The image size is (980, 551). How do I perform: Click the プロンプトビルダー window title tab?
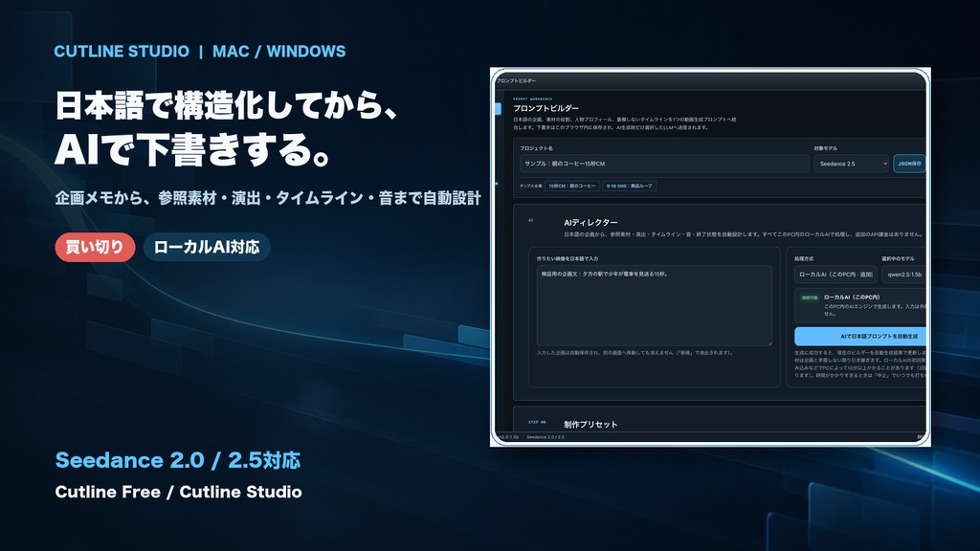(516, 80)
